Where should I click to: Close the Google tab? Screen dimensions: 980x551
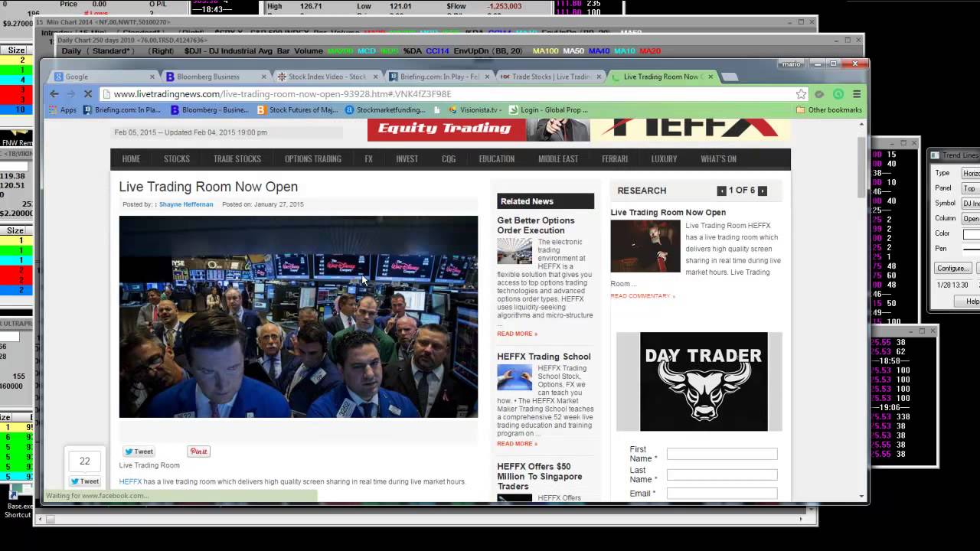tap(152, 77)
